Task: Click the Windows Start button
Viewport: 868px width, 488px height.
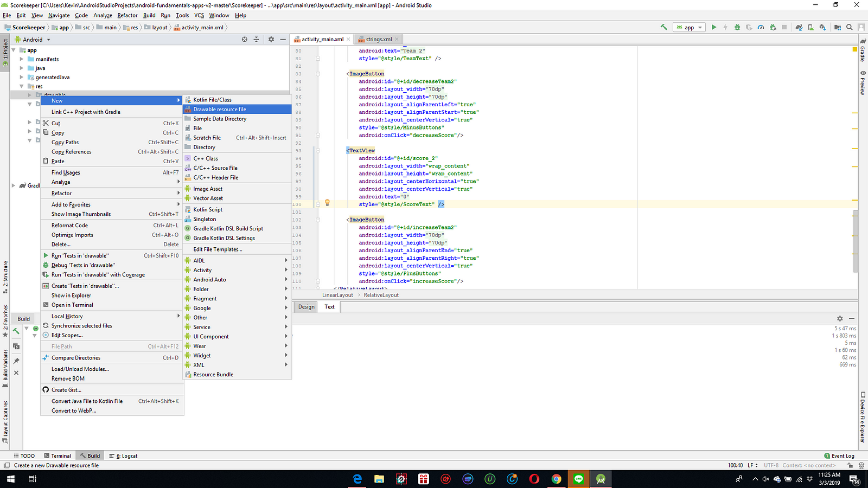Action: [x=11, y=479]
